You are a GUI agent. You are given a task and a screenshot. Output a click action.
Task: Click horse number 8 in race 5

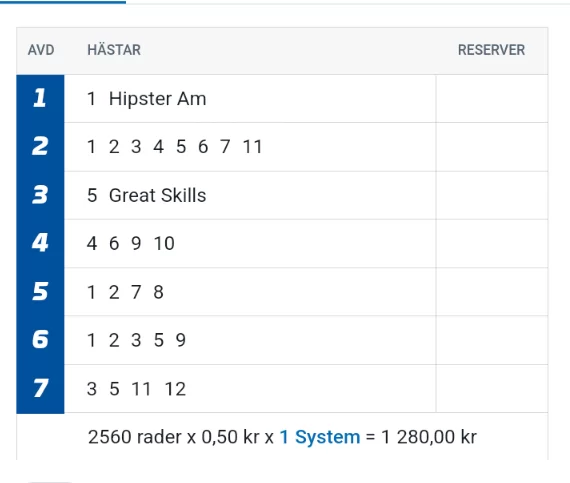[158, 292]
